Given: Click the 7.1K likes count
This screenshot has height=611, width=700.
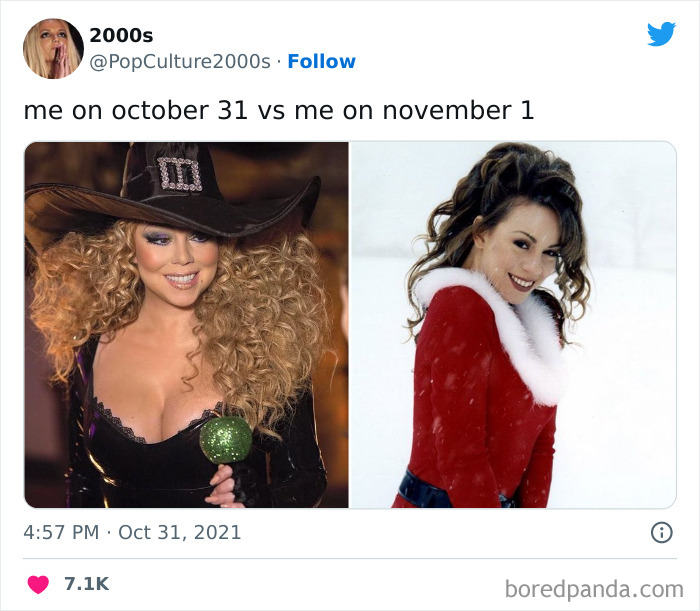Looking at the screenshot, I should click(x=87, y=584).
